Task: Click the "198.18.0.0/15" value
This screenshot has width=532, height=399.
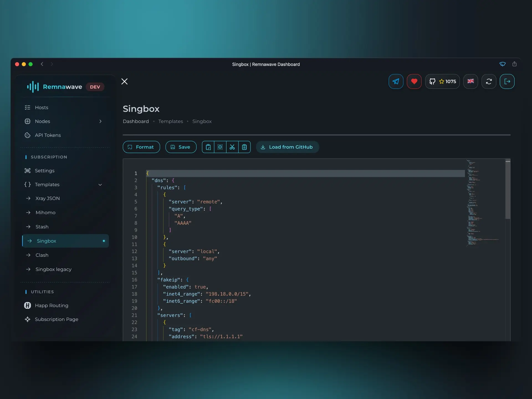Action: (227, 294)
